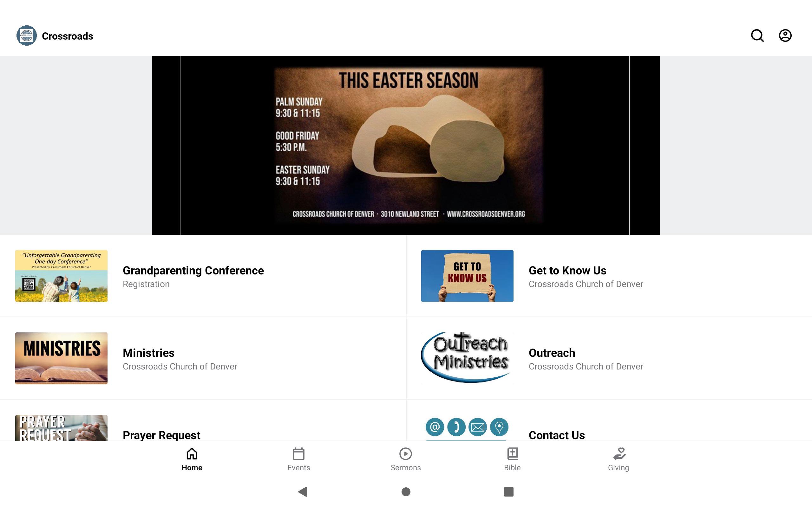Open the Bible book icon
Image resolution: width=812 pixels, height=507 pixels.
(512, 454)
